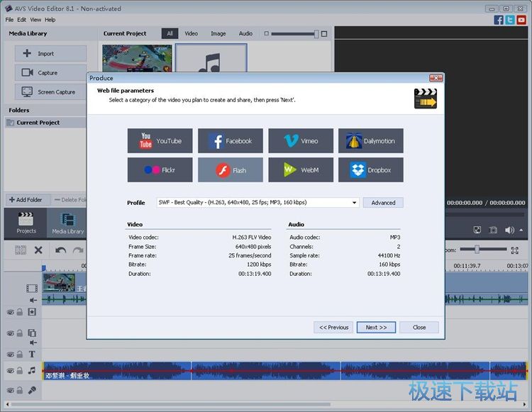The image size is (532, 412).
Task: Click the timeline horizontal scrollbar
Action: pos(170,404)
